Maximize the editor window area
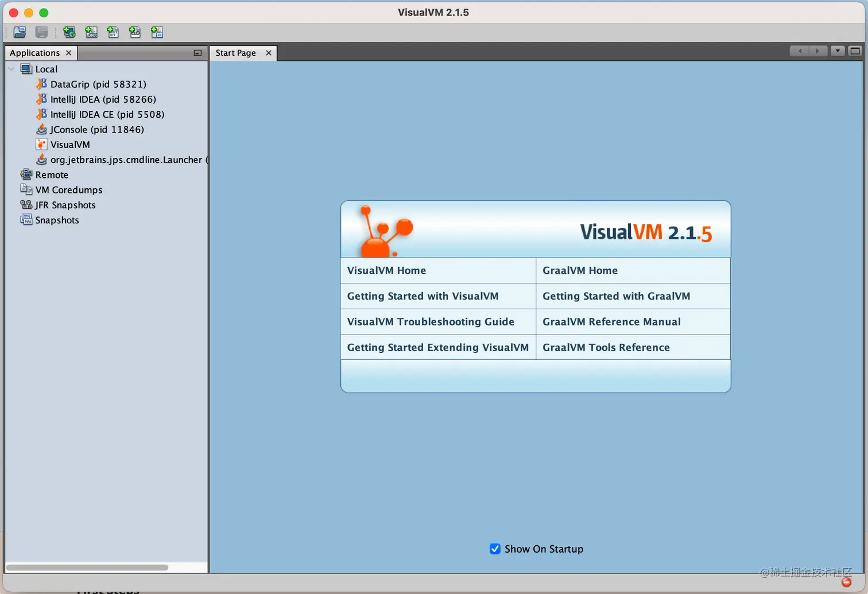The height and width of the screenshot is (594, 868). point(855,51)
